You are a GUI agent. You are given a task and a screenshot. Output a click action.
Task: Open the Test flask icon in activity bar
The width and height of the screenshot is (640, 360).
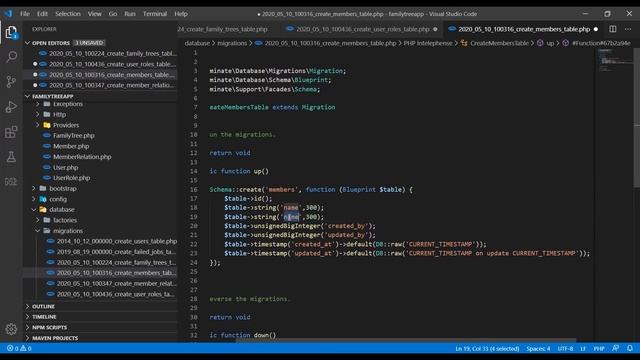click(11, 157)
